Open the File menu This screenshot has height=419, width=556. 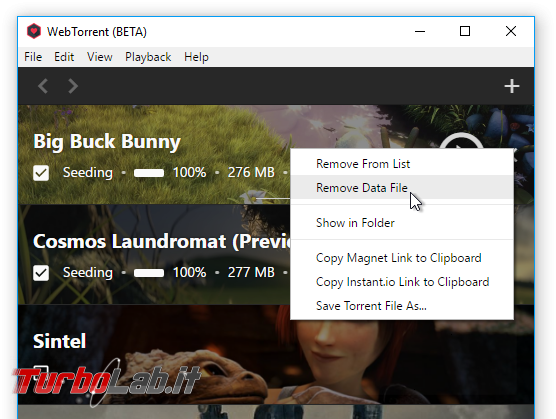[x=33, y=57]
